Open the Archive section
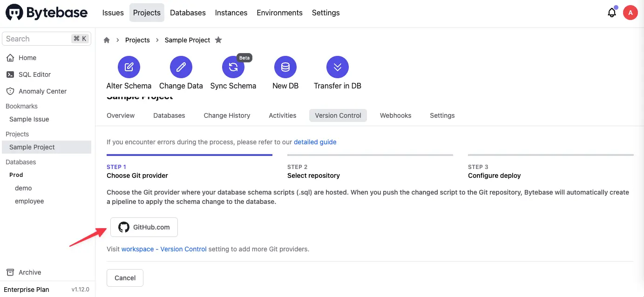This screenshot has width=644, height=297. tap(30, 272)
